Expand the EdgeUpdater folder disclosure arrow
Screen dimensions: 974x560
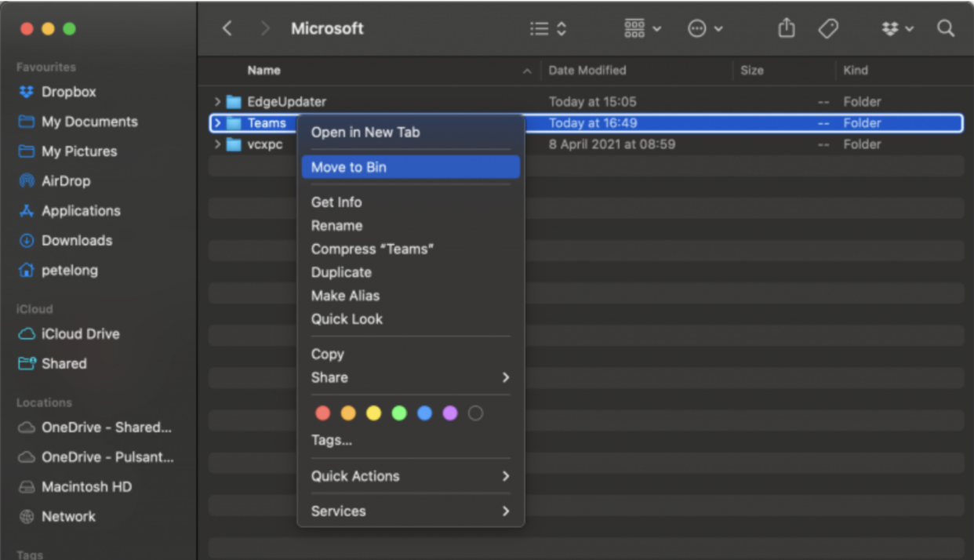pos(217,102)
